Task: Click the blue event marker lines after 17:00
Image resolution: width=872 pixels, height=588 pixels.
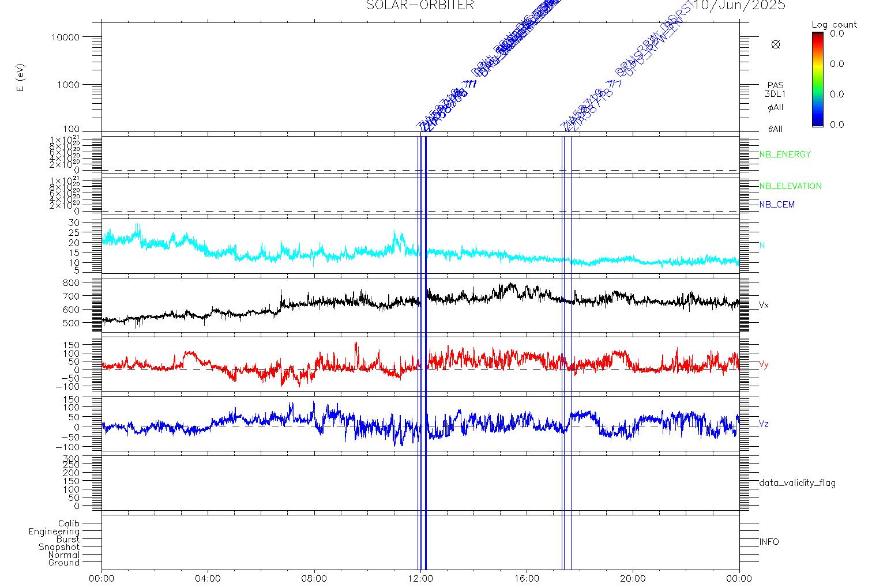Action: coord(566,352)
